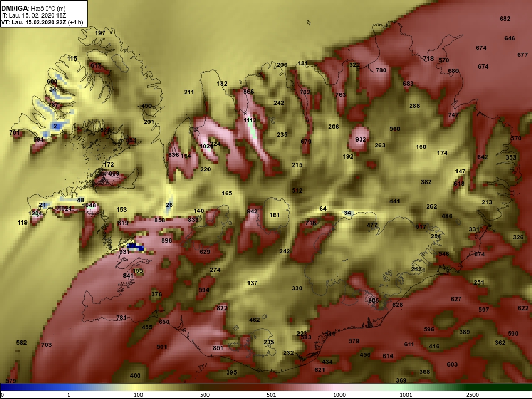Click the legend label '1000'
This screenshot has width=532, height=399.
(x=339, y=395)
